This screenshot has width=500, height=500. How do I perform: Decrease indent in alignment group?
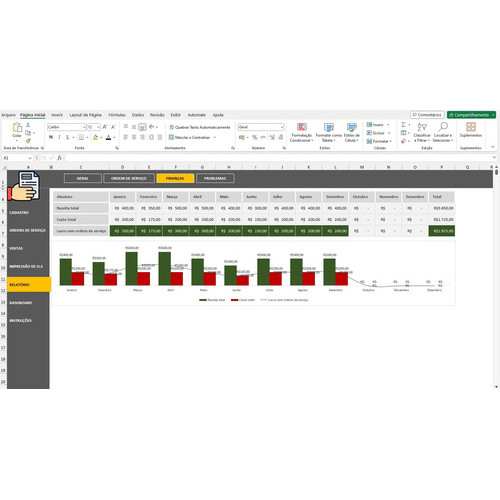[x=151, y=137]
